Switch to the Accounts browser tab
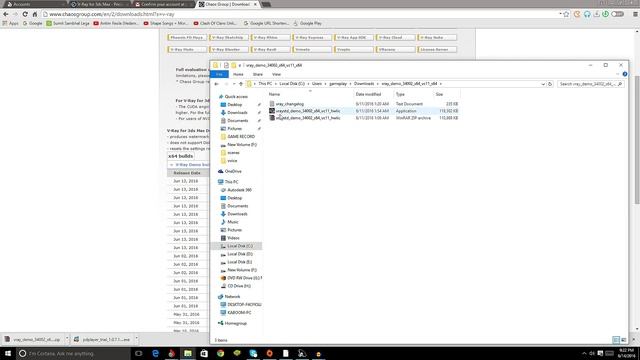 pyautogui.click(x=35, y=4)
